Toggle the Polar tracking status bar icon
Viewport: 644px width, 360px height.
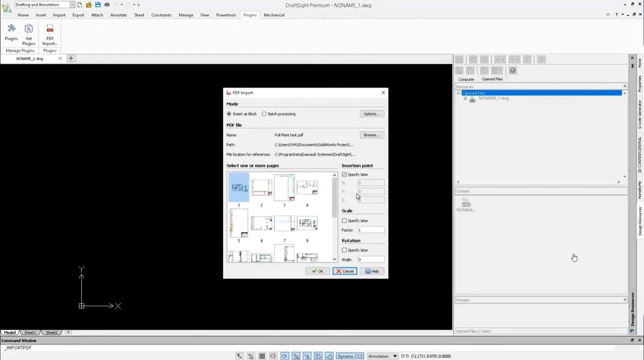[x=285, y=356]
